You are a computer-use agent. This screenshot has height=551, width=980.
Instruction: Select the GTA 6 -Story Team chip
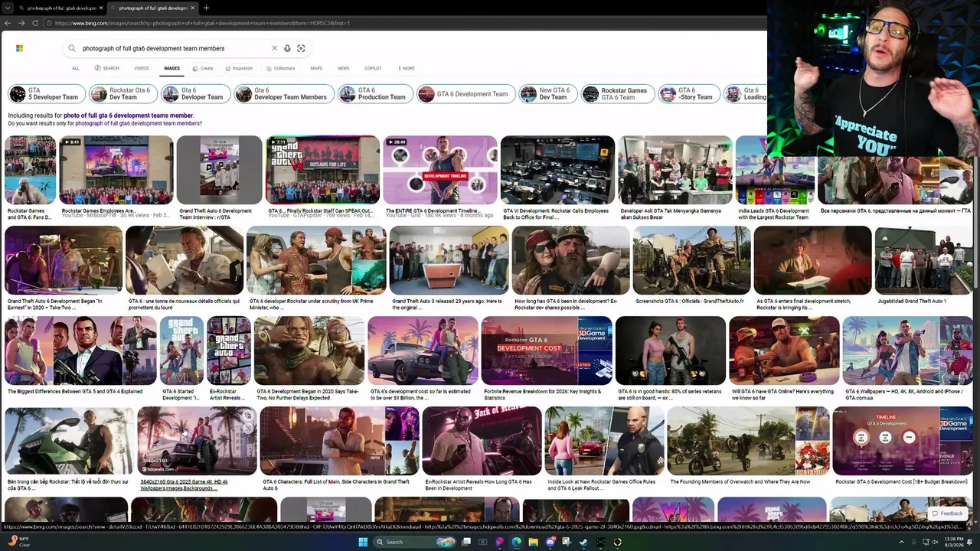pos(689,94)
